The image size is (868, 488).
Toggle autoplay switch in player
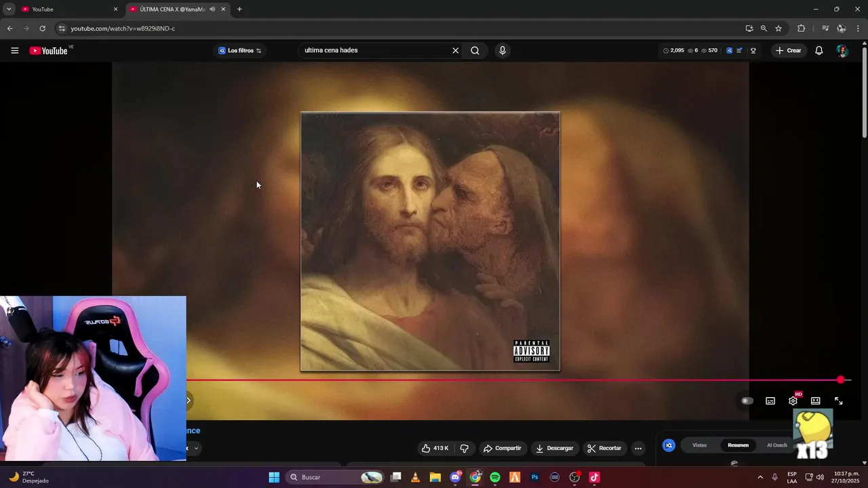tap(747, 401)
